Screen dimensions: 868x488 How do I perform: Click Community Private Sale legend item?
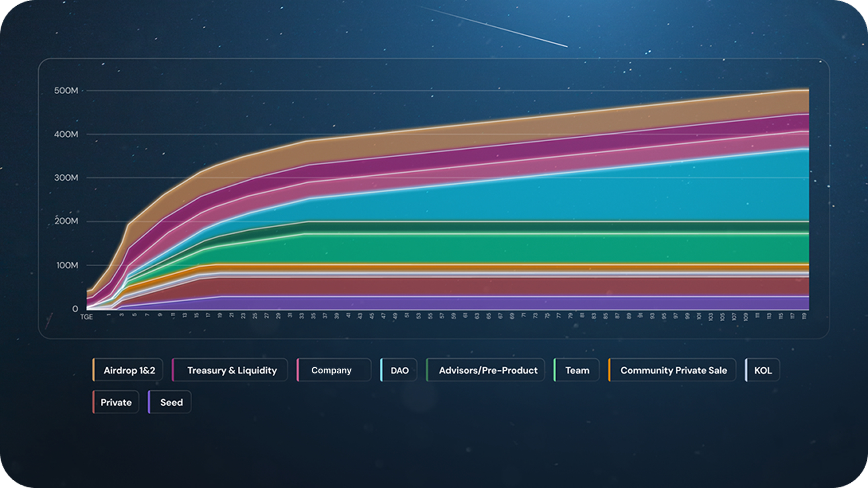673,371
